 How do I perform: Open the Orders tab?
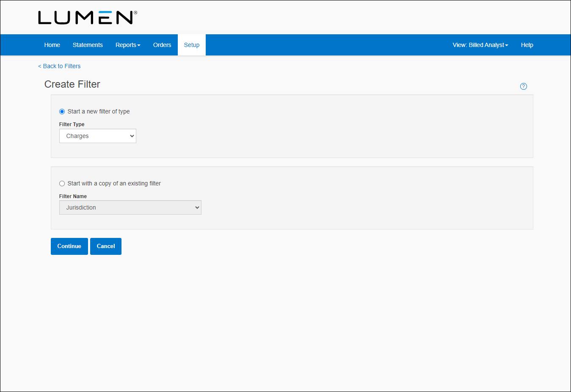click(x=162, y=45)
